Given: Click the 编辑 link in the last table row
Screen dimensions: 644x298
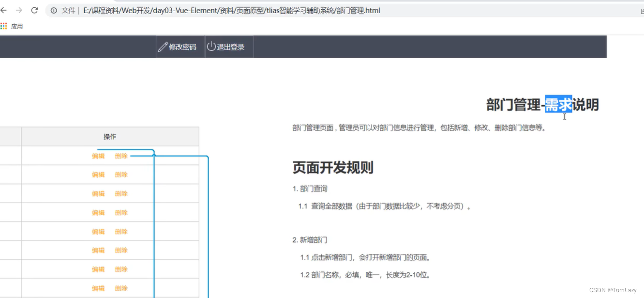Looking at the screenshot, I should 98,288.
